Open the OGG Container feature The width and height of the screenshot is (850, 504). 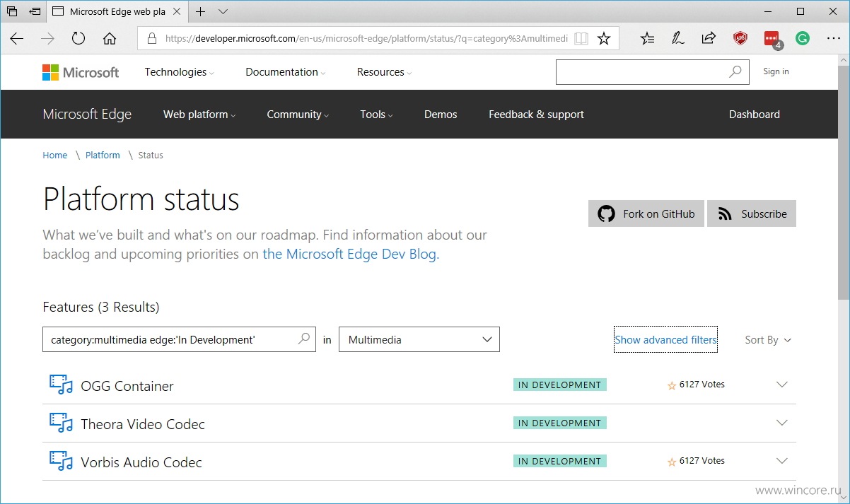coord(127,386)
